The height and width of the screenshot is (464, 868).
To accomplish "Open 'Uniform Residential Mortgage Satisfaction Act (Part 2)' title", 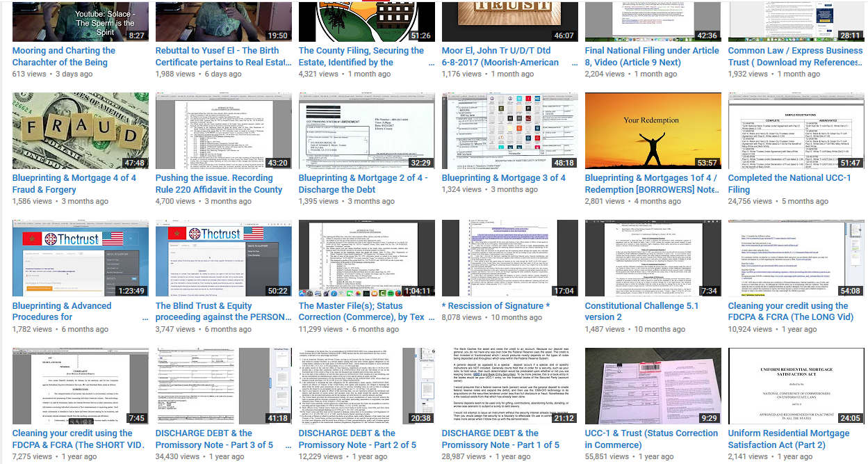I will (789, 438).
